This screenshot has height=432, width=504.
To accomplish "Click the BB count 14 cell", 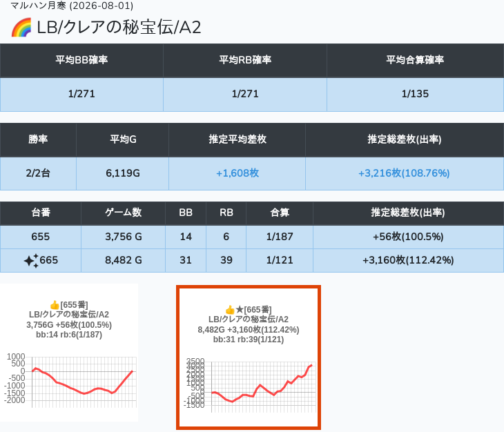I will point(186,237).
